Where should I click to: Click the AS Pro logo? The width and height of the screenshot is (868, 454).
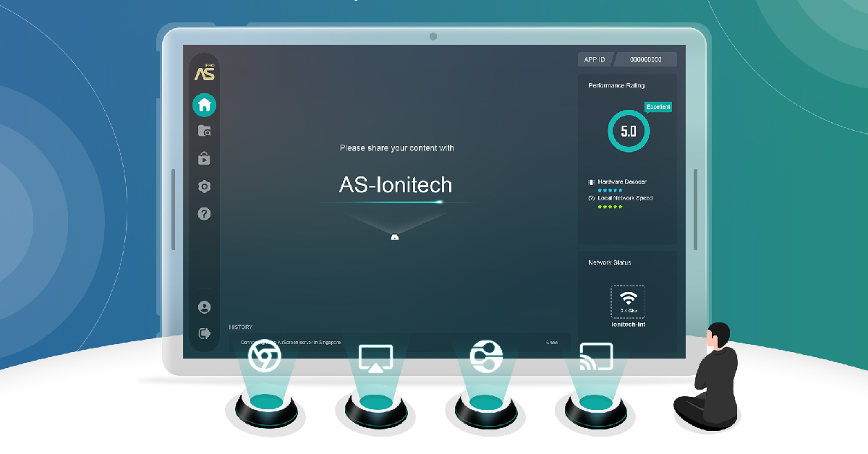[x=205, y=73]
